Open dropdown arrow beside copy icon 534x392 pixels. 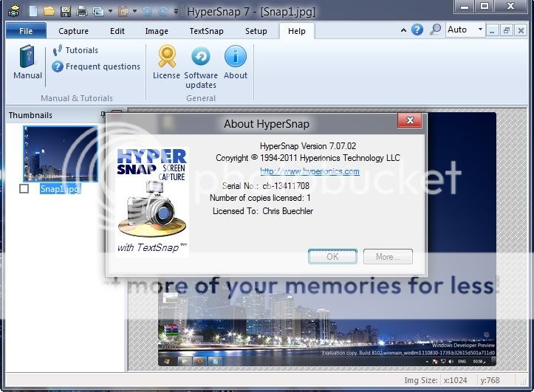pos(110,11)
